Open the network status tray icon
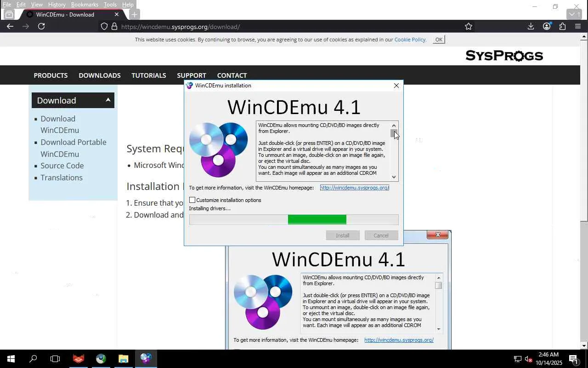Viewport: 588px width, 368px height. [x=518, y=359]
